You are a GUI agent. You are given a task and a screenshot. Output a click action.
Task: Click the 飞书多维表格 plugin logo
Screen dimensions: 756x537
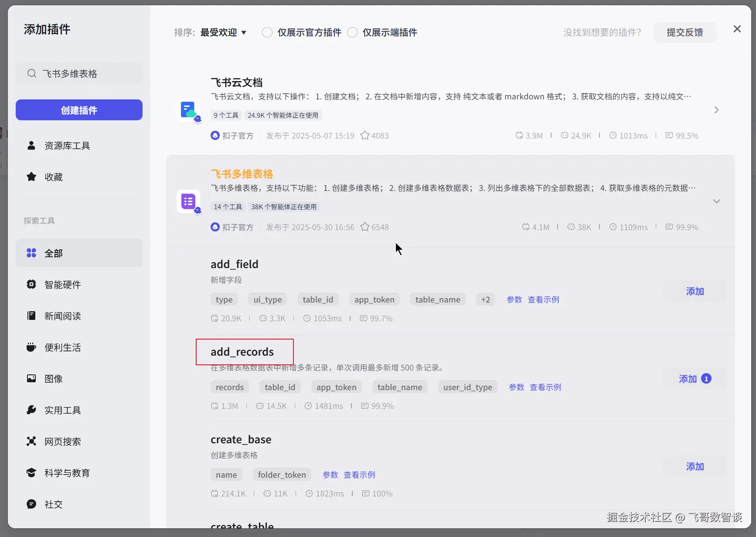point(189,201)
